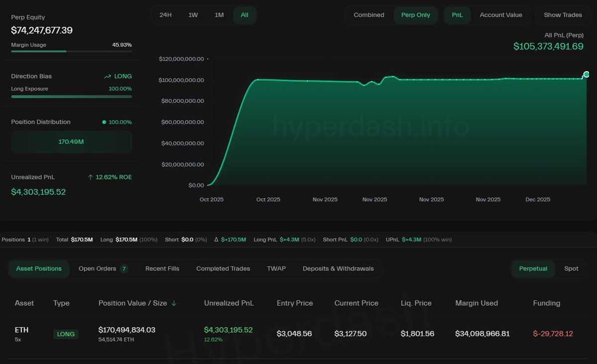The height and width of the screenshot is (364, 597).
Task: Click the LONG type badge in ETH row
Action: [x=66, y=334]
